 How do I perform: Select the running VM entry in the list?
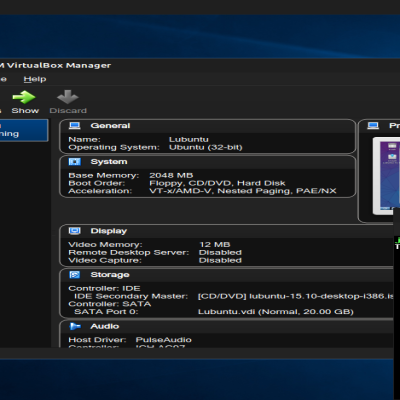24,130
